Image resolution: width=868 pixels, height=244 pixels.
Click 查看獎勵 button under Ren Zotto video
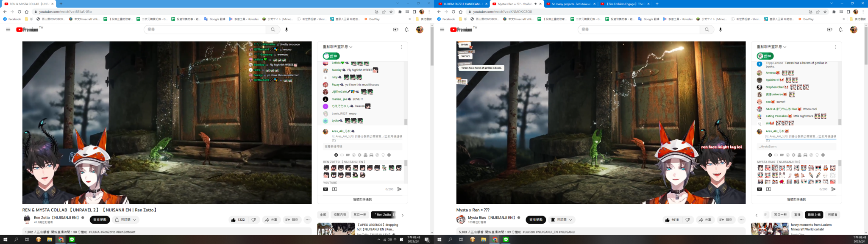100,220
